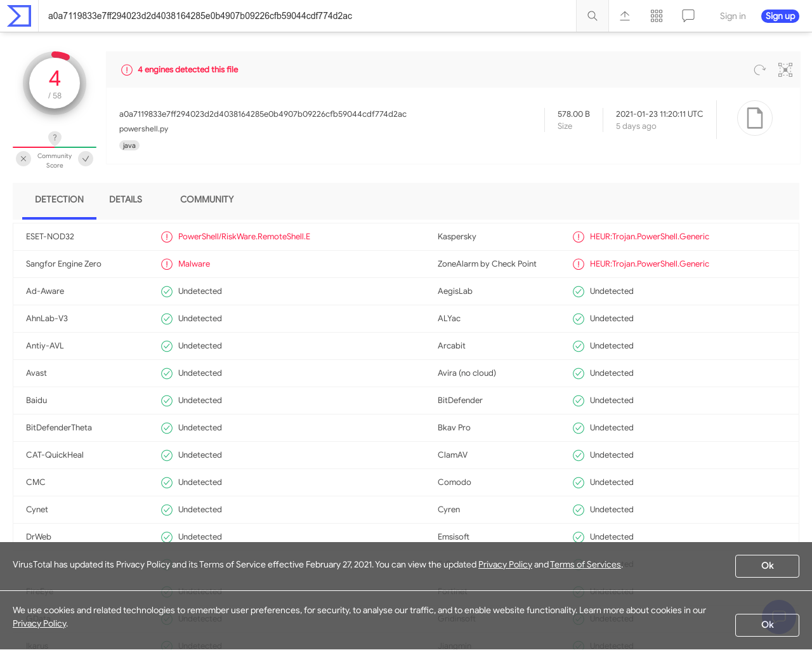This screenshot has width=812, height=650.
Task: Open the comments speech bubble icon
Action: point(688,16)
